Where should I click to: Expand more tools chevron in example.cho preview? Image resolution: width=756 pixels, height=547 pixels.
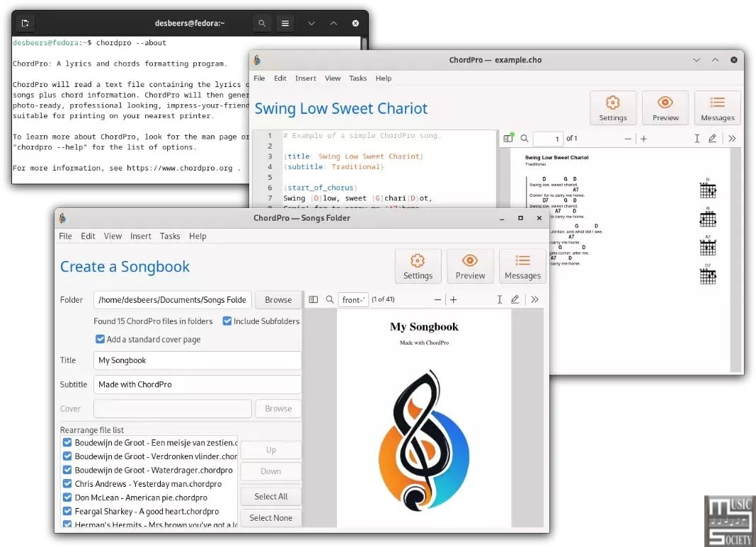pyautogui.click(x=732, y=139)
